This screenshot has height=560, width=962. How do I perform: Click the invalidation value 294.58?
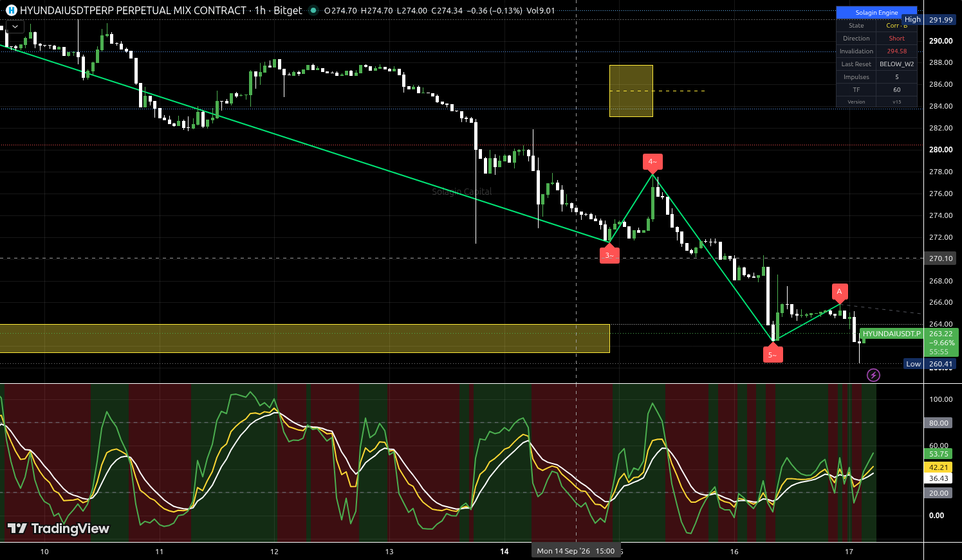click(896, 51)
